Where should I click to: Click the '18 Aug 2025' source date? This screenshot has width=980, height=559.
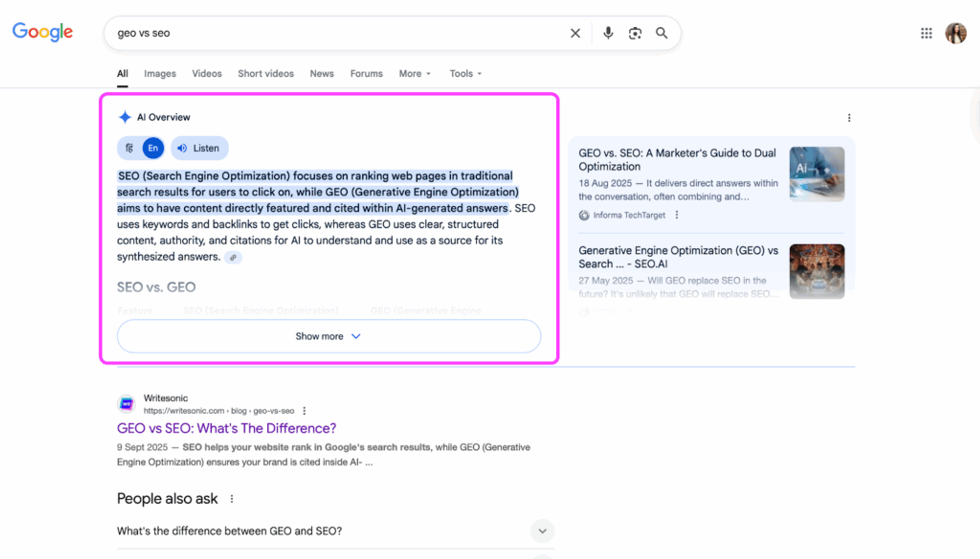(x=605, y=183)
